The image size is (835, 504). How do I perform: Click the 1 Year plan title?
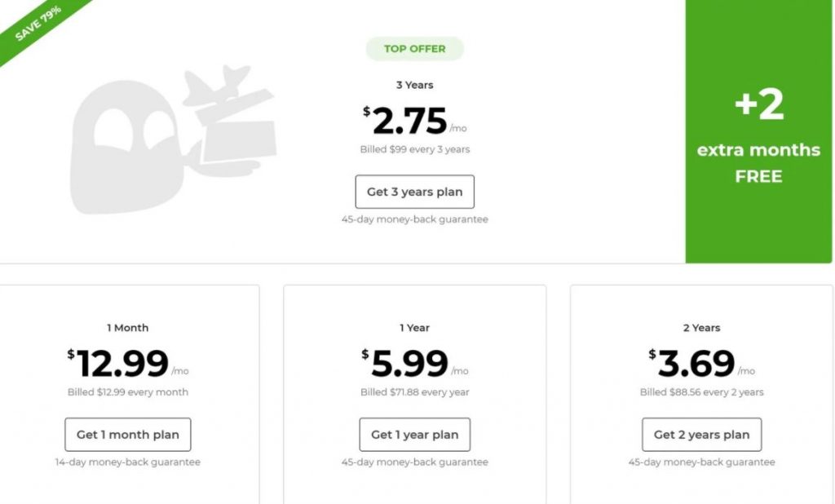click(x=414, y=328)
